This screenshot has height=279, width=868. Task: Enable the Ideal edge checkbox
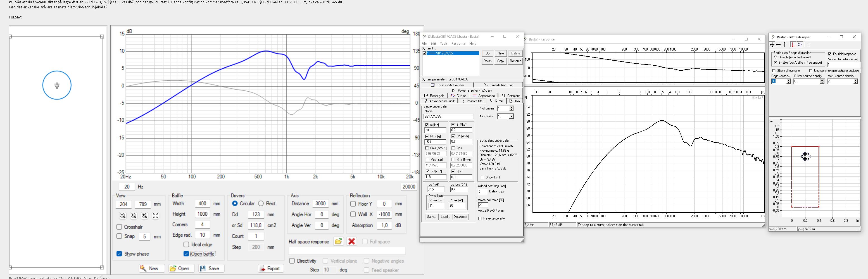tap(186, 245)
